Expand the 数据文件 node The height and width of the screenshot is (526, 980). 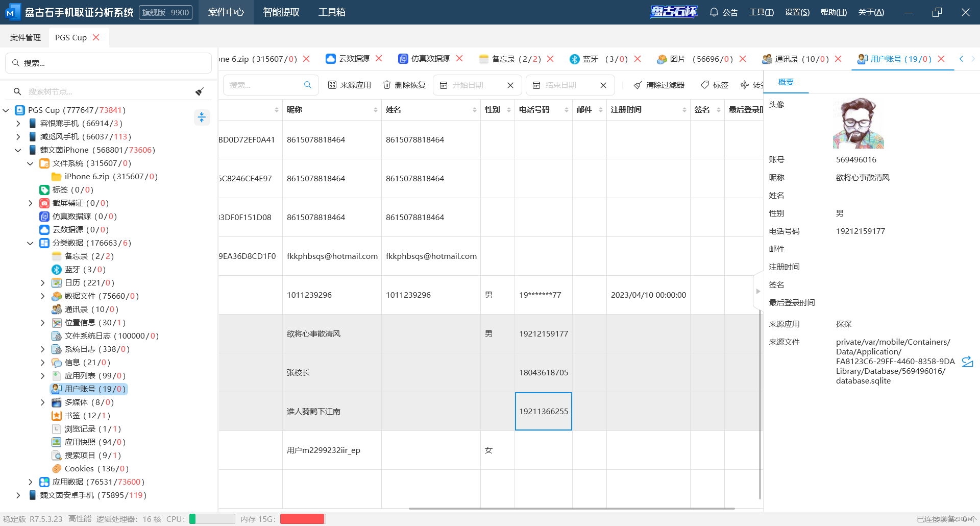43,296
